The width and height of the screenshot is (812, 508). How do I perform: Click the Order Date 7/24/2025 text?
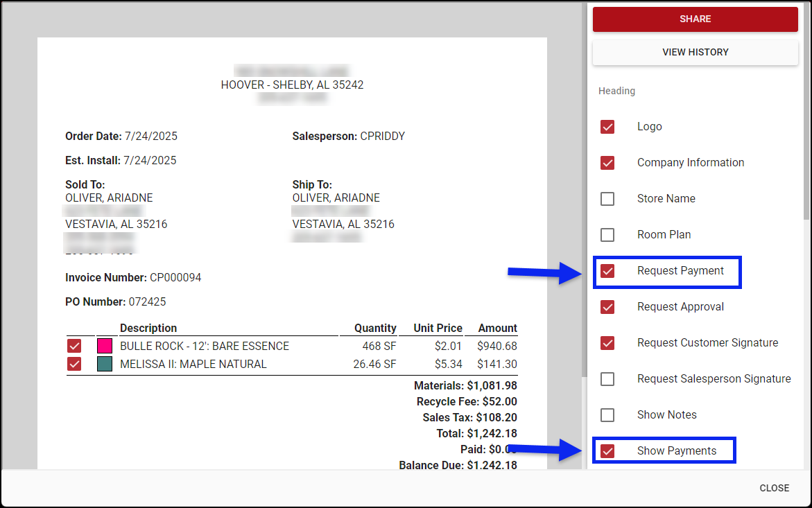point(121,137)
